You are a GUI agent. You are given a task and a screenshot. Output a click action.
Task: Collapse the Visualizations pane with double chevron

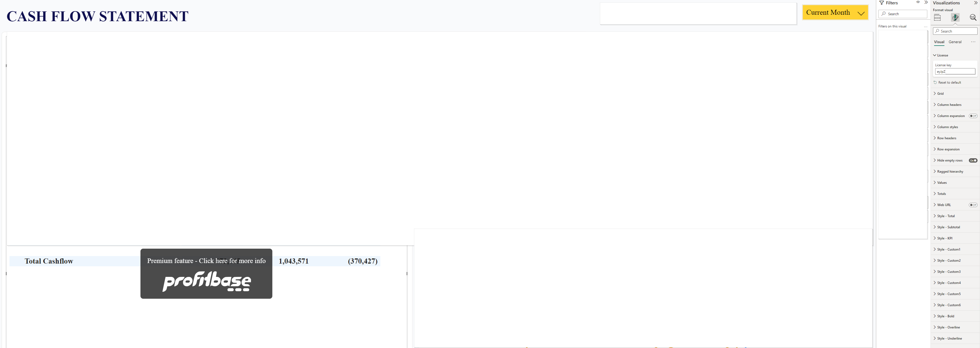point(976,3)
